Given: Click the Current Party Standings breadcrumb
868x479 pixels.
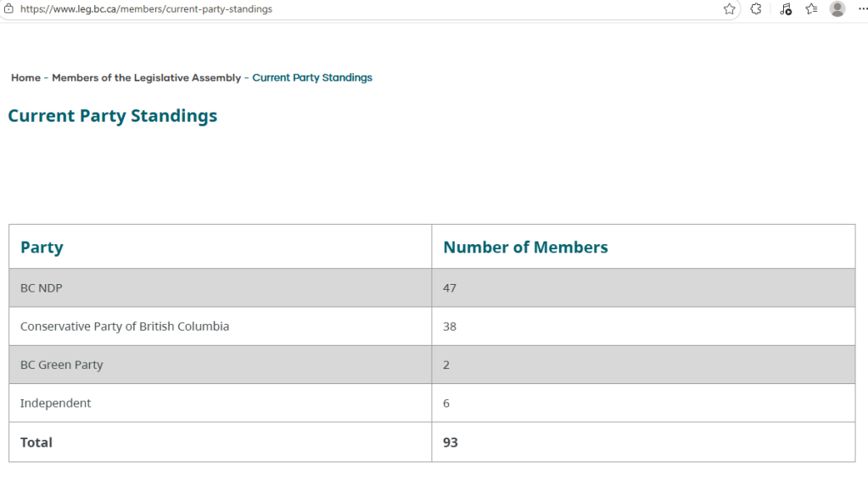Looking at the screenshot, I should pyautogui.click(x=312, y=78).
